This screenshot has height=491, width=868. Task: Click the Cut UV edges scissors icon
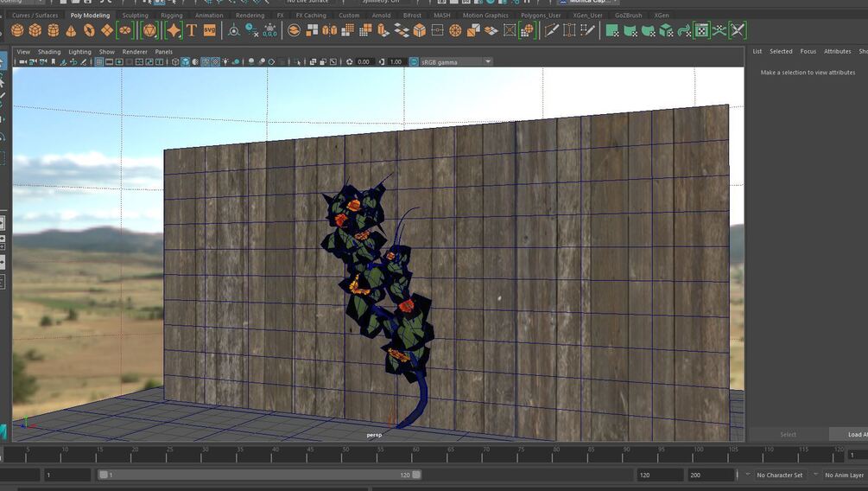pyautogui.click(x=737, y=30)
